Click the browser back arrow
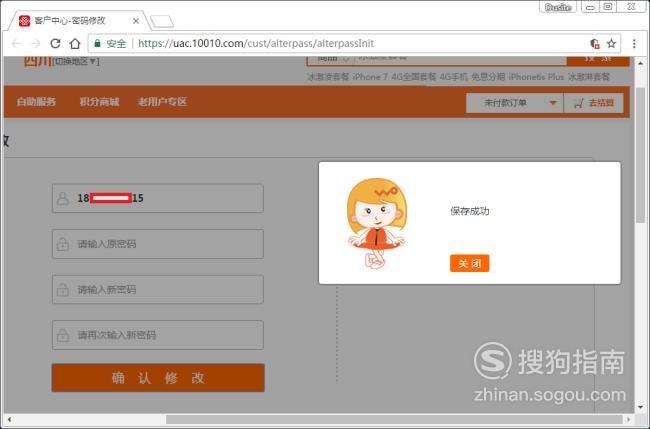650x429 pixels. click(16, 44)
